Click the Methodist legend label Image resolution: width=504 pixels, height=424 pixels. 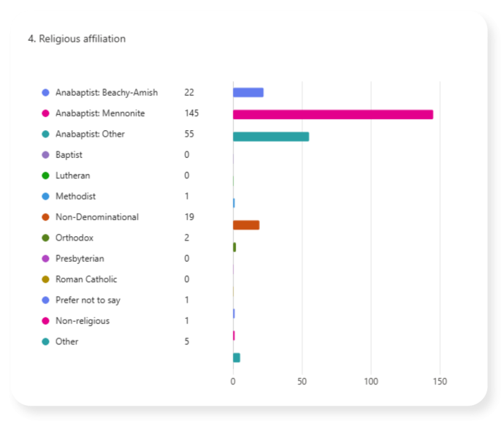point(75,197)
